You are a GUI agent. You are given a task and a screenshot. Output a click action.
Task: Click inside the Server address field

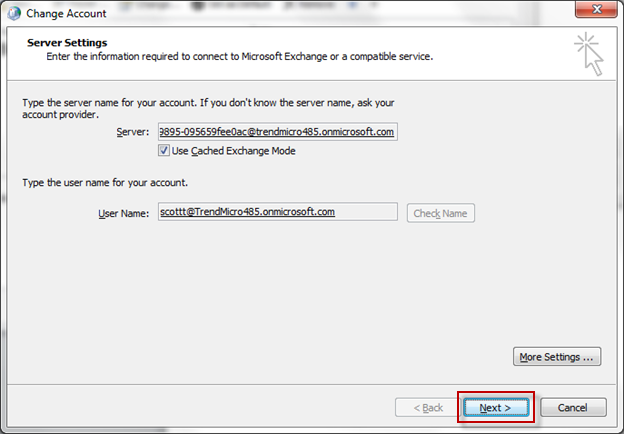tap(277, 132)
